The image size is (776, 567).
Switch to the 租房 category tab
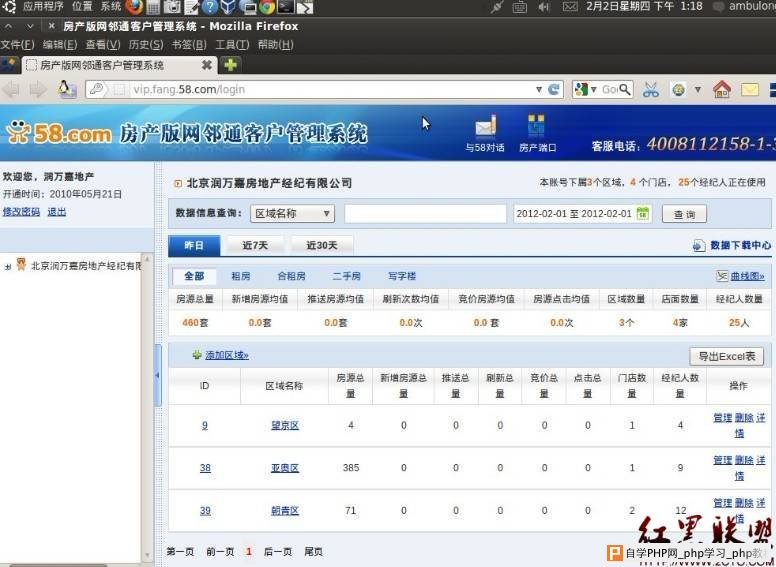241,276
